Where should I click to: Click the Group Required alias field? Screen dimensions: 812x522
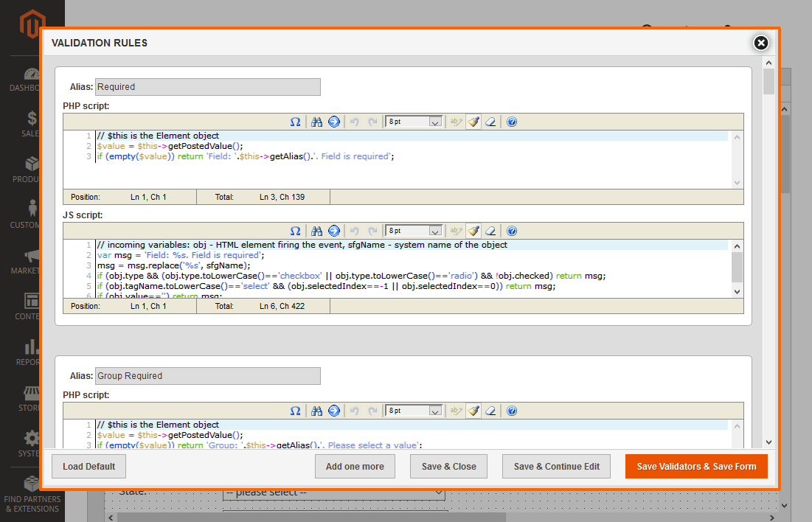pyautogui.click(x=207, y=376)
